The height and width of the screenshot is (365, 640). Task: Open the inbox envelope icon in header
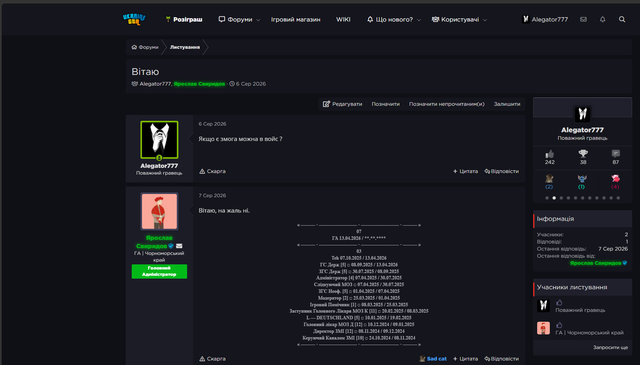[583, 19]
